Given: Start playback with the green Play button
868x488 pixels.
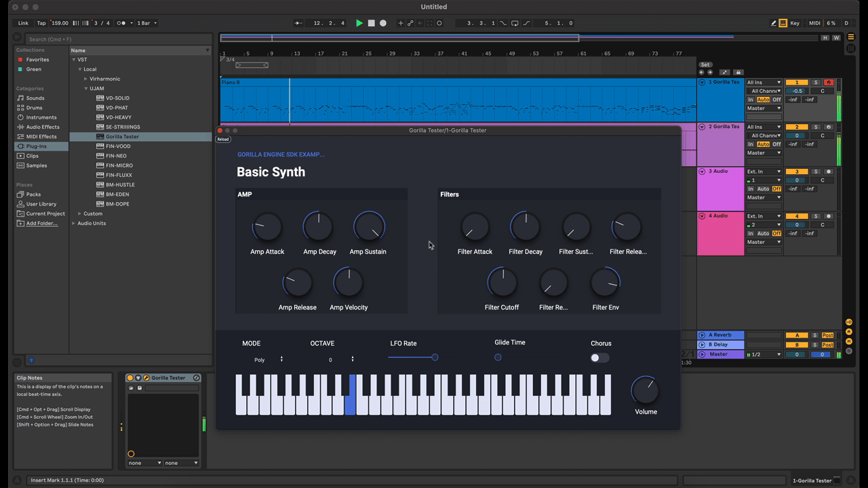Looking at the screenshot, I should click(359, 23).
